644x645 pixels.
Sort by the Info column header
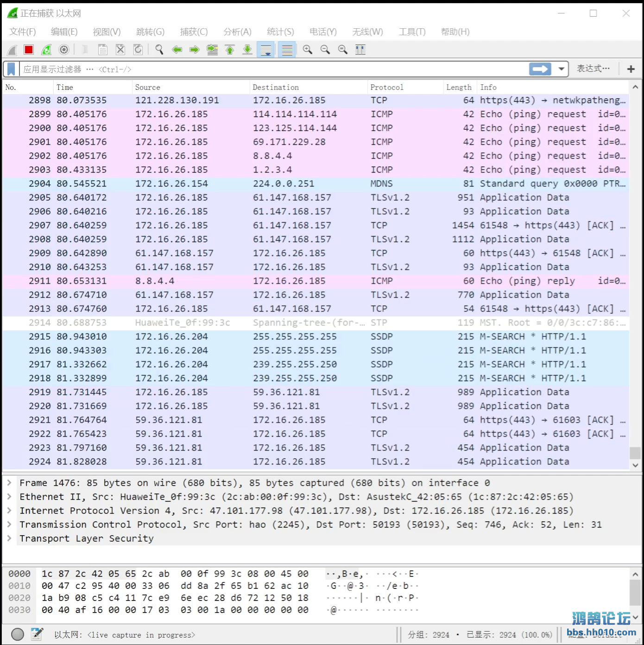[553, 87]
